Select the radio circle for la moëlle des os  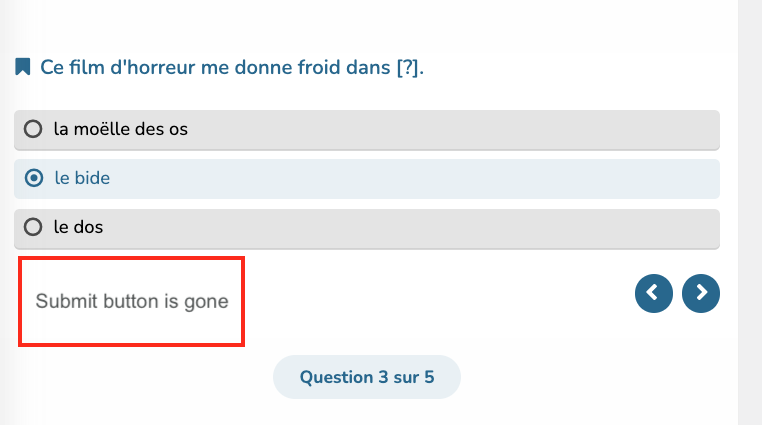click(33, 129)
